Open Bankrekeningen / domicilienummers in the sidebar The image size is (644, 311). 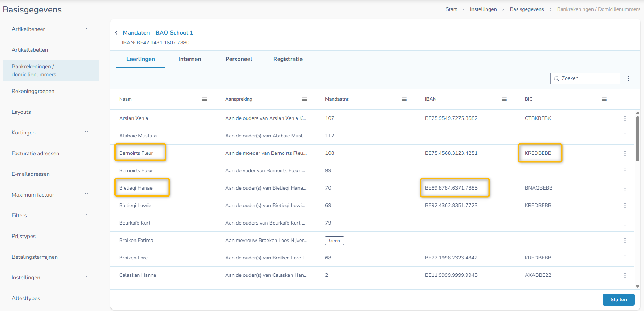point(51,70)
